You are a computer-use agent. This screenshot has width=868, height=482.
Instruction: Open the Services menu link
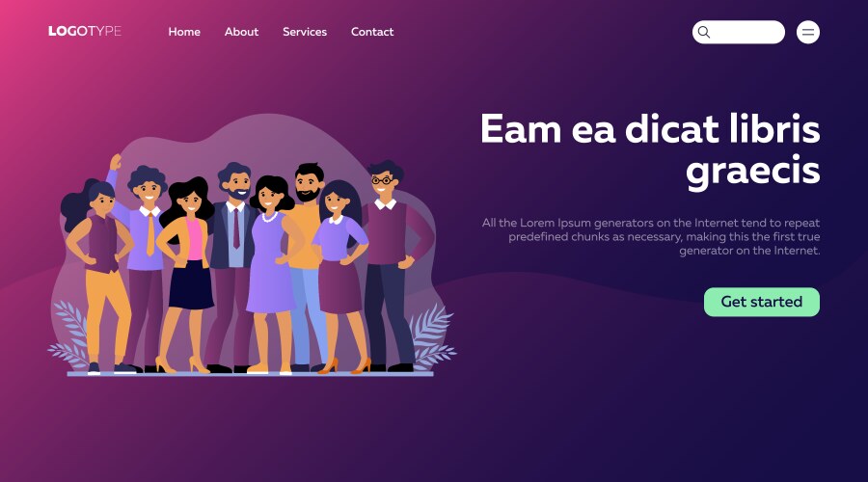coord(305,32)
